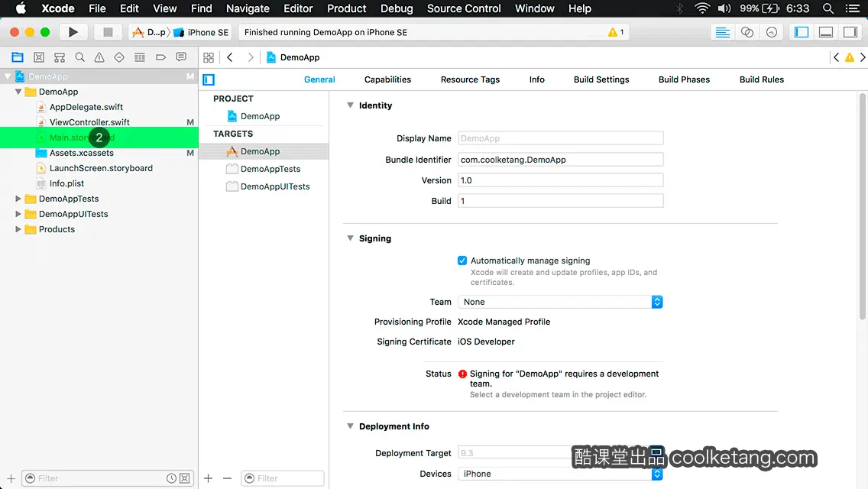
Task: Open the Debug navigator
Action: point(140,57)
